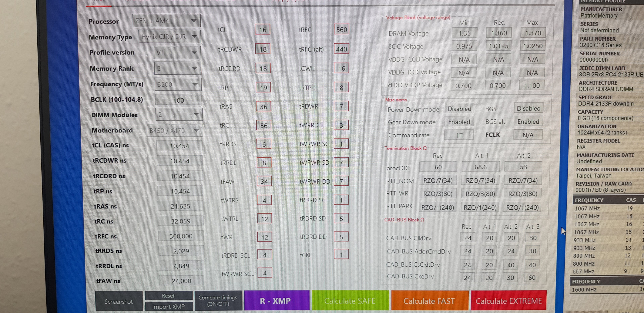This screenshot has width=644, height=313.
Task: Click the Power Down mode Disabled field
Action: tap(459, 109)
